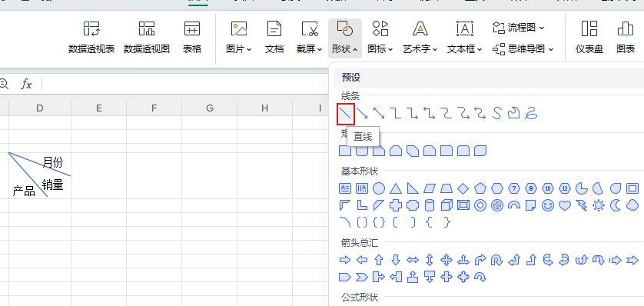Pick the four-way quad arrow shape
The image size is (644, 306).
[446, 260]
